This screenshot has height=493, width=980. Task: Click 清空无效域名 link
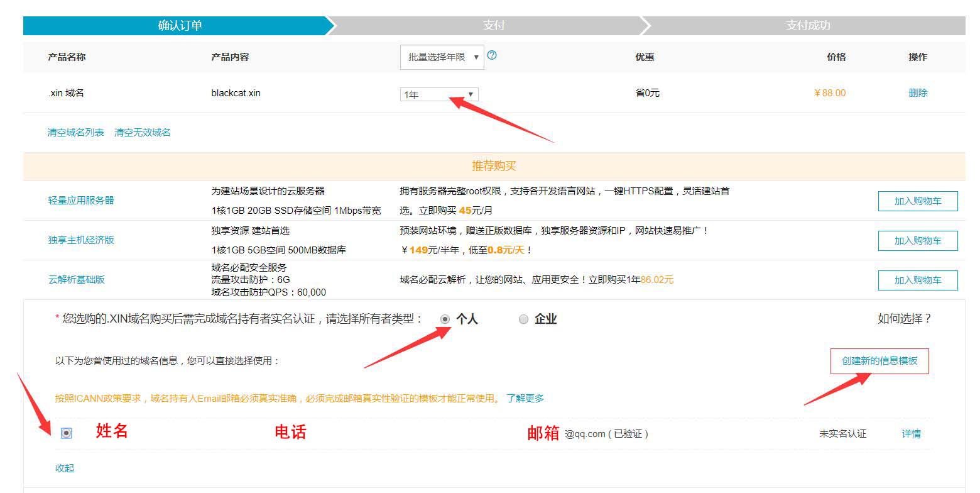tap(143, 133)
